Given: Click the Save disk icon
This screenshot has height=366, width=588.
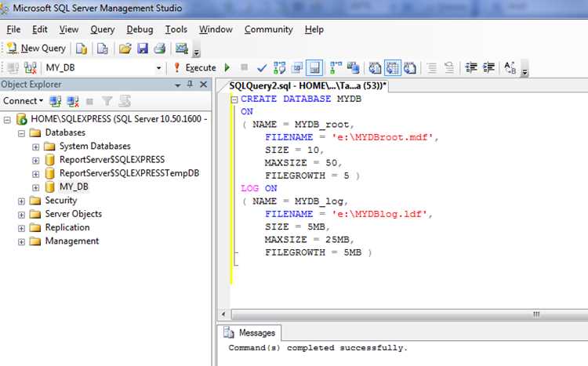Looking at the screenshot, I should (143, 49).
